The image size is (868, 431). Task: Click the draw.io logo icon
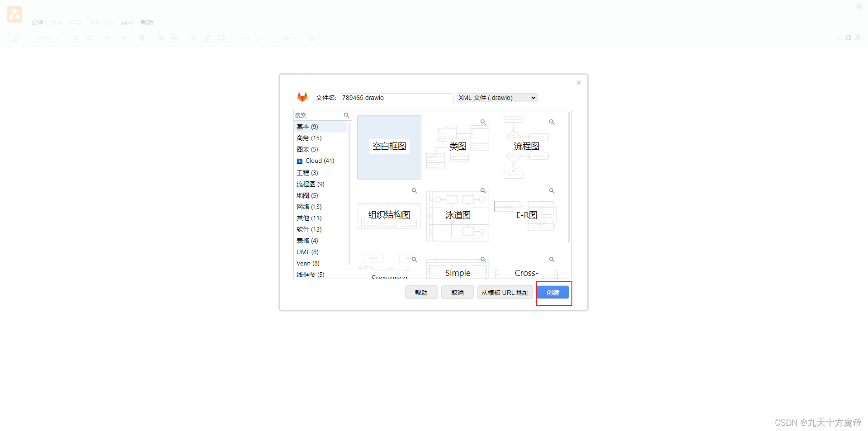click(14, 14)
